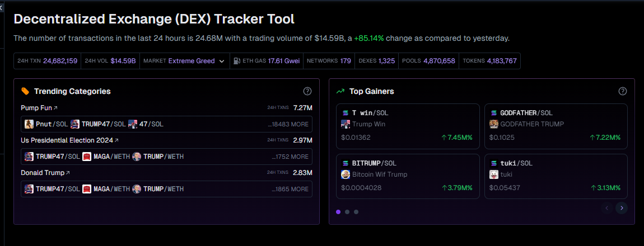Show 18483 more Pump Fun tokens
644x246 pixels.
pyautogui.click(x=288, y=124)
